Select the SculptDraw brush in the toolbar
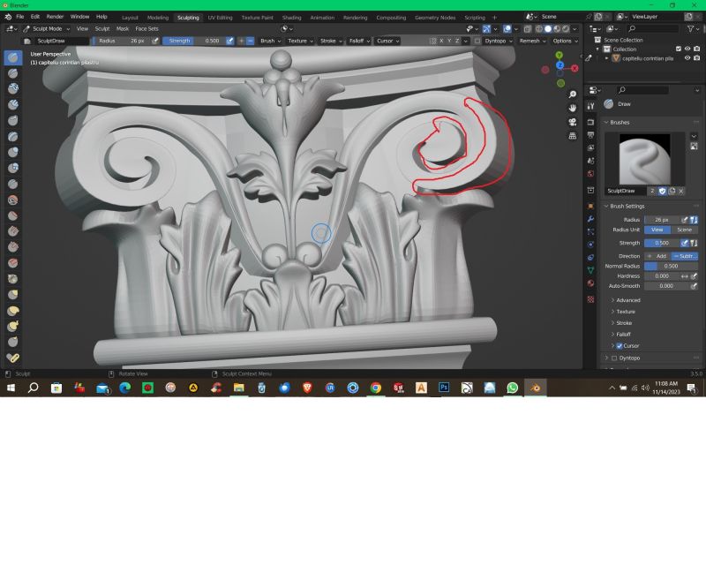706x588 pixels. click(11, 58)
